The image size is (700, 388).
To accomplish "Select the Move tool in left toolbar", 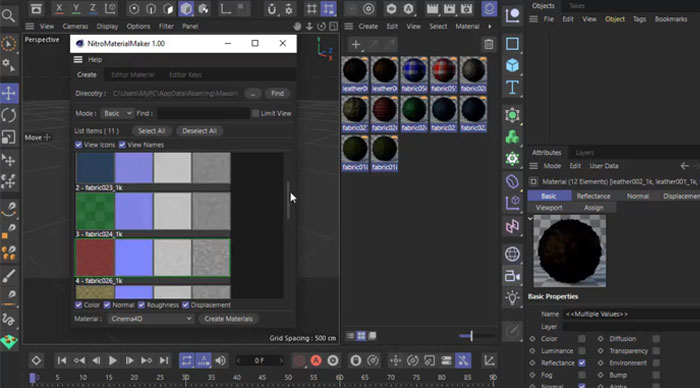I will pos(9,93).
